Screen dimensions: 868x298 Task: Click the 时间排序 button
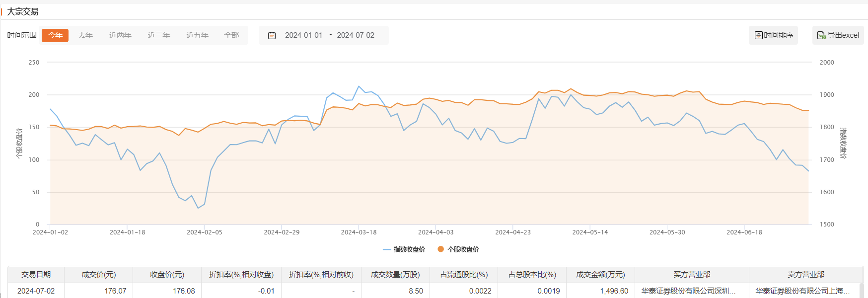click(773, 35)
